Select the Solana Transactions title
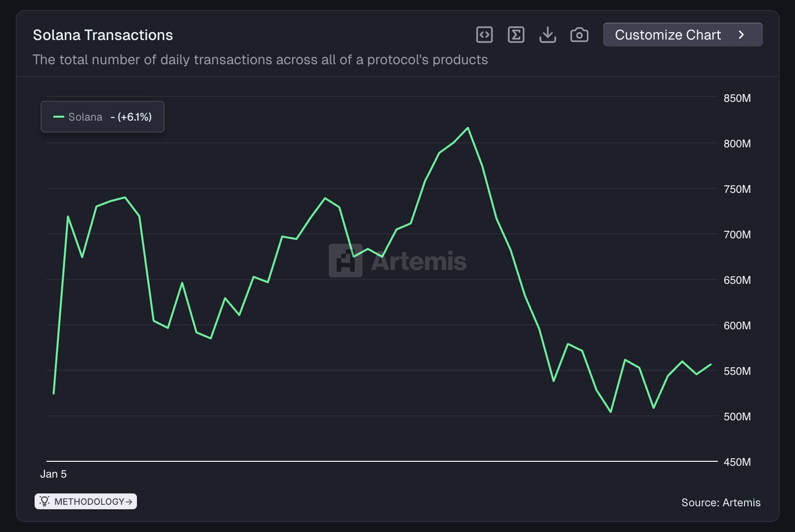This screenshot has height=532, width=795. coord(103,35)
